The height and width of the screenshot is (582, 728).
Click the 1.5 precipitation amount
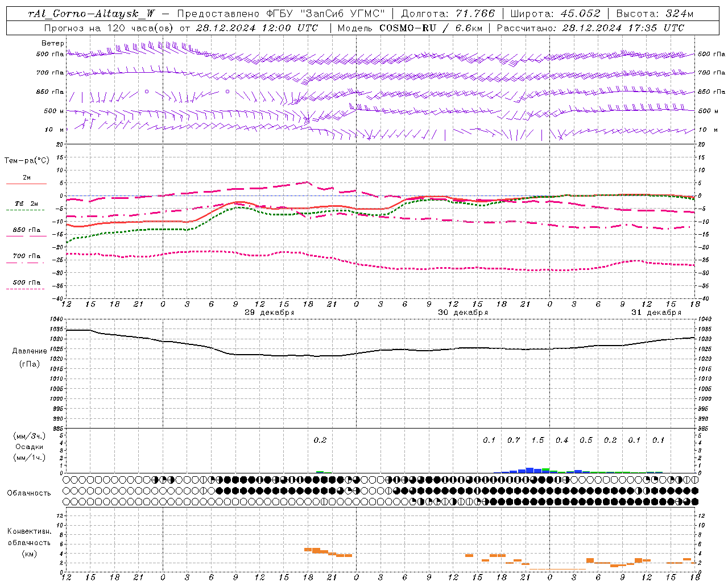[537, 440]
